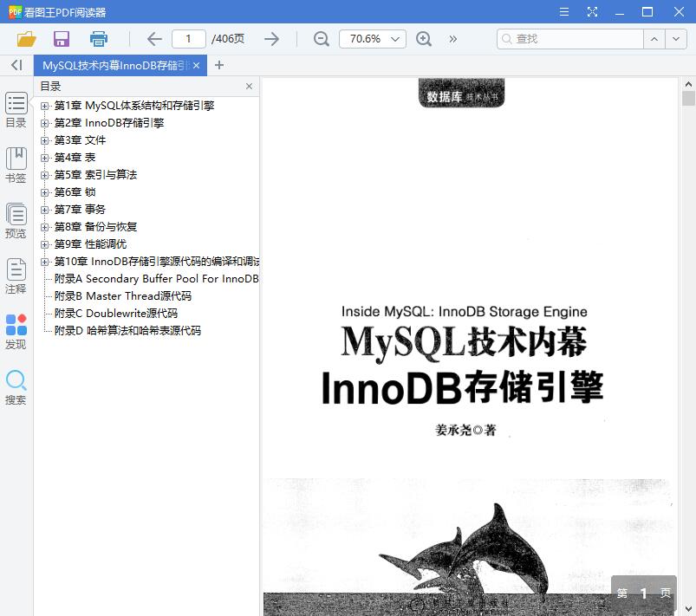Expand 第6章 锁 tree node
The image size is (696, 616).
(44, 192)
